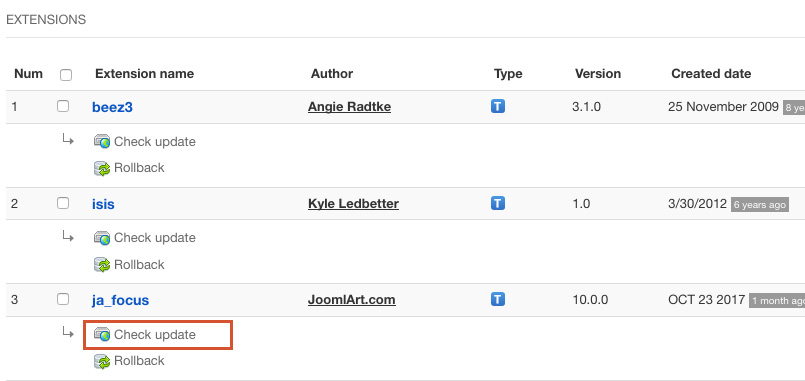Tick the ja_focus extension checkbox
The width and height of the screenshot is (805, 381).
pos(63,299)
